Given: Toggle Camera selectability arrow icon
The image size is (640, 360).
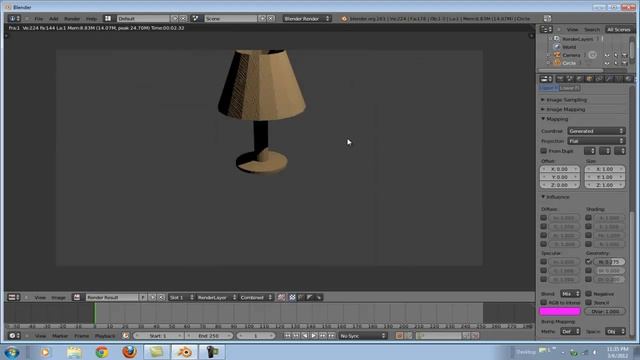Looking at the screenshot, I should pyautogui.click(x=616, y=55).
